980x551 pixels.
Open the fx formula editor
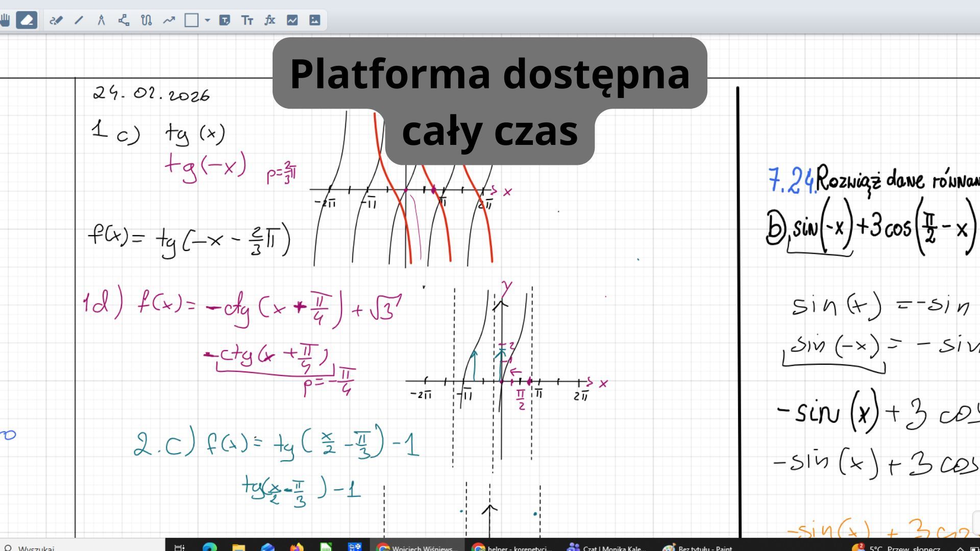pos(269,20)
